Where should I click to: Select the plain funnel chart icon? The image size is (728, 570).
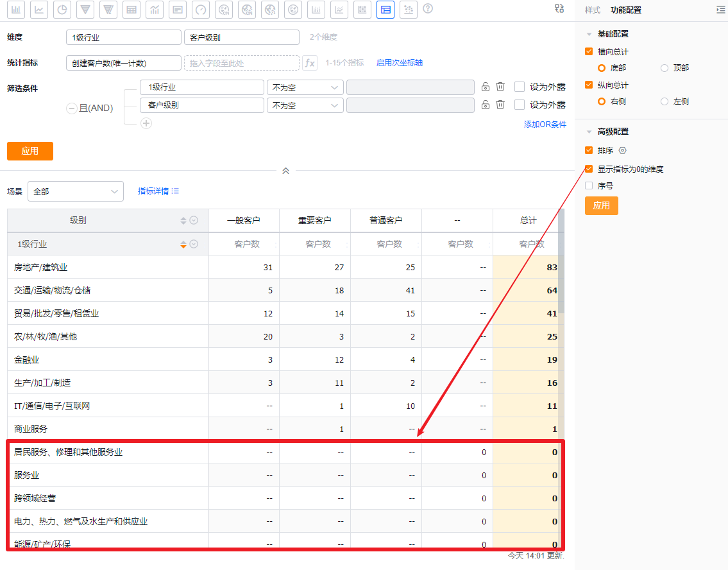[85, 9]
